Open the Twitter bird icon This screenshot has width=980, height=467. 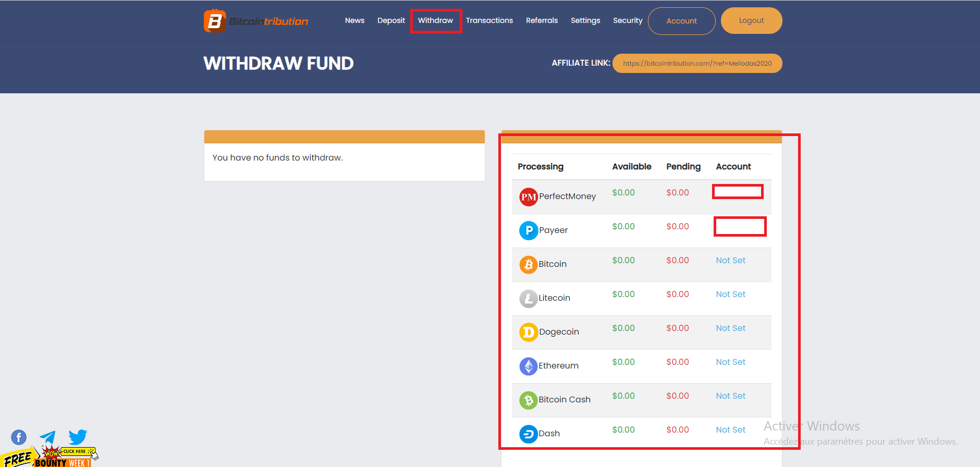click(x=78, y=437)
